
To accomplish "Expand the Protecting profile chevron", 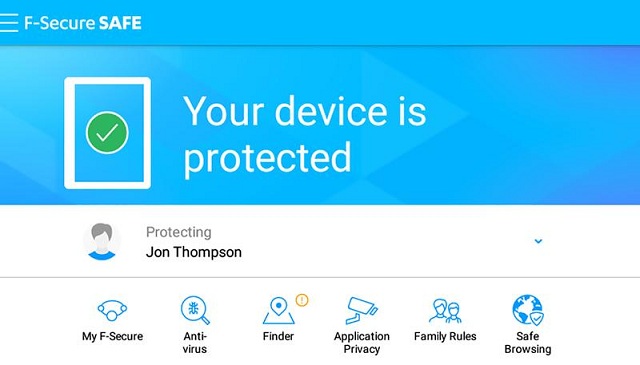I will 538,241.
